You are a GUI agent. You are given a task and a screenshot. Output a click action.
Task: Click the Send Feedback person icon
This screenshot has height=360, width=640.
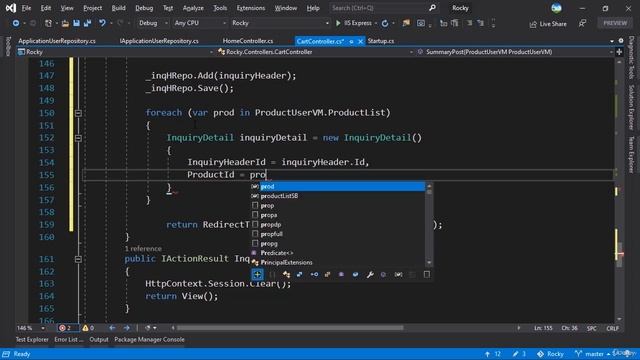point(582,24)
